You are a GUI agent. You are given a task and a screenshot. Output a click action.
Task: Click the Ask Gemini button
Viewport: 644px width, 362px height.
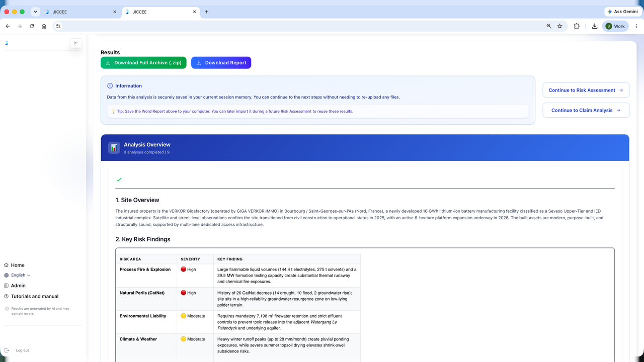point(623,12)
